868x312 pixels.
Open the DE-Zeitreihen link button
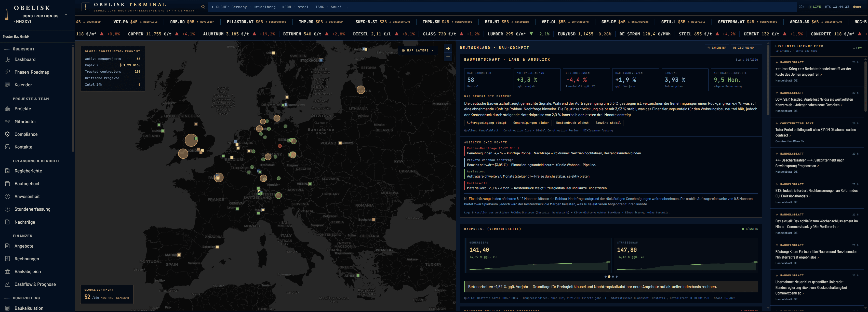(x=746, y=48)
